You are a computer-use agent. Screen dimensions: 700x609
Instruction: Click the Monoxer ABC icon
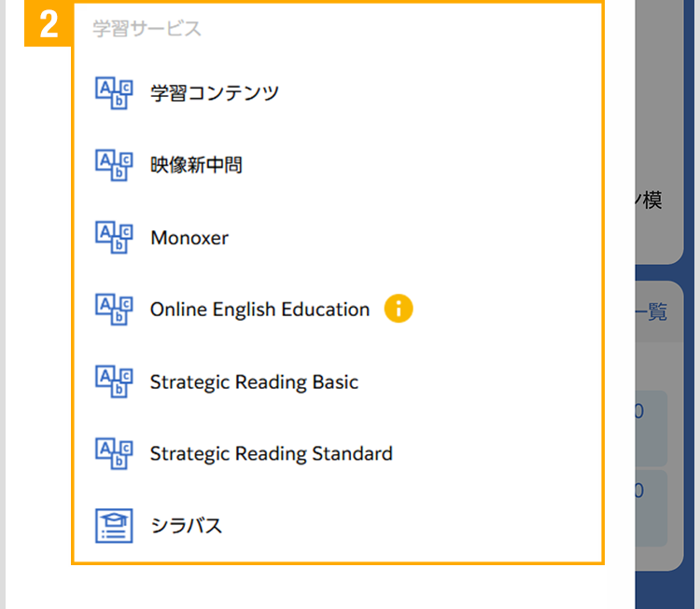[x=115, y=237]
